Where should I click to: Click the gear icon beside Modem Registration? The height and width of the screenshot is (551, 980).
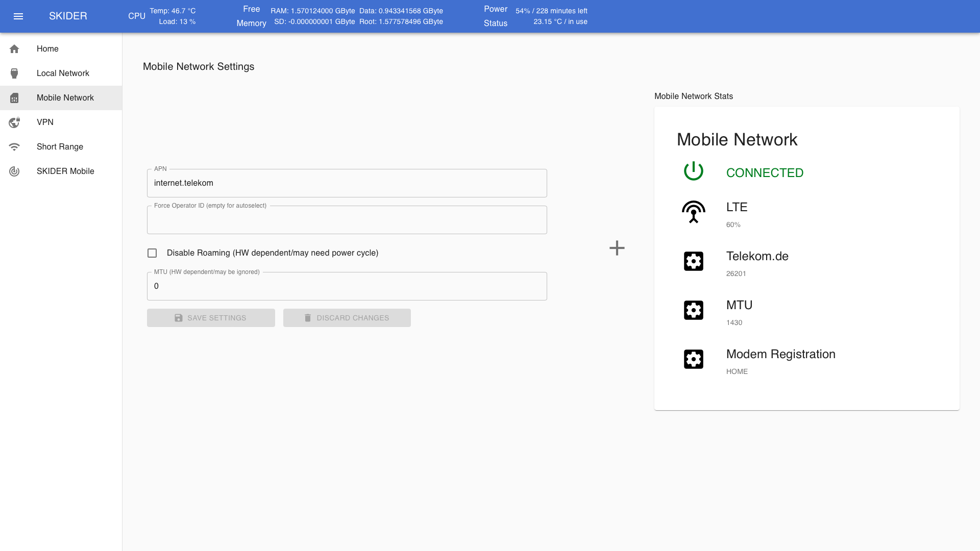click(694, 359)
